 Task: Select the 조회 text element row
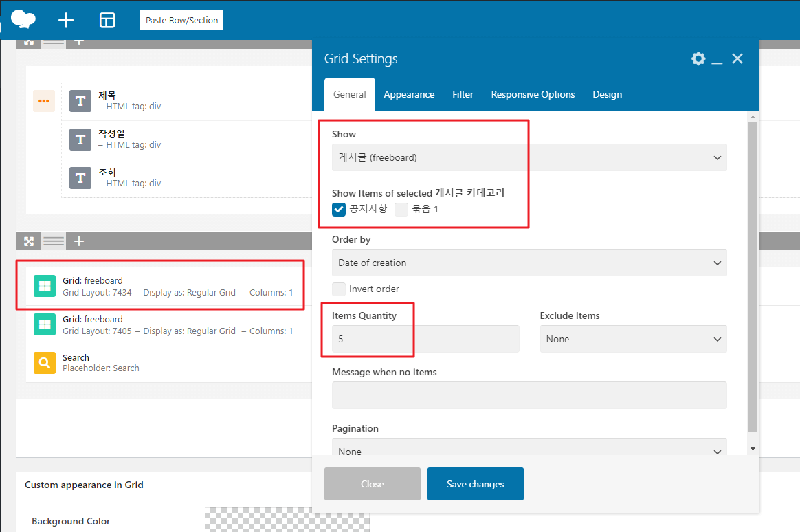coord(188,178)
